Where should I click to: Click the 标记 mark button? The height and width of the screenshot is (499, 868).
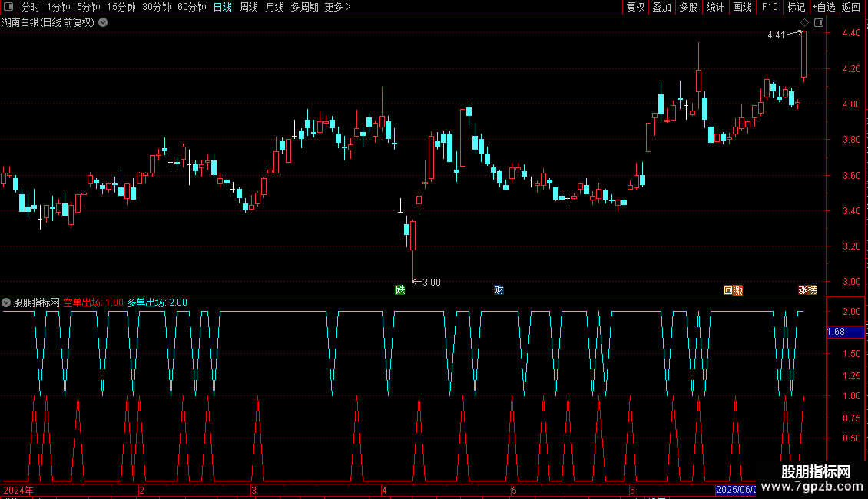[796, 7]
